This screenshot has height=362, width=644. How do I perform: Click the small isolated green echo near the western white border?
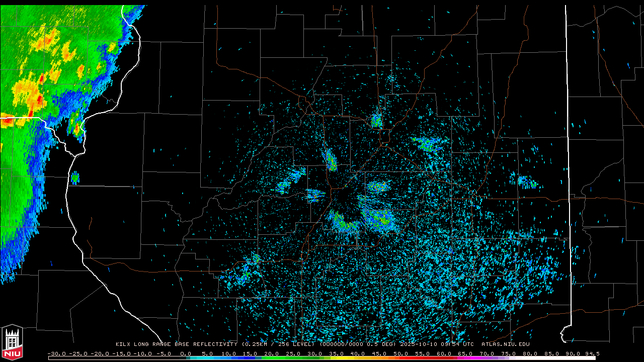point(75,177)
